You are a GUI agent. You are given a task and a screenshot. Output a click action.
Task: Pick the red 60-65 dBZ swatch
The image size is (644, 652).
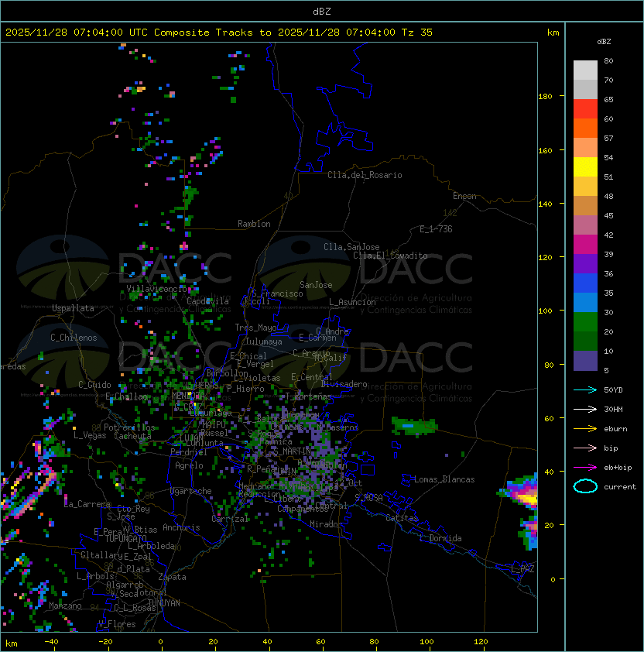(585, 109)
